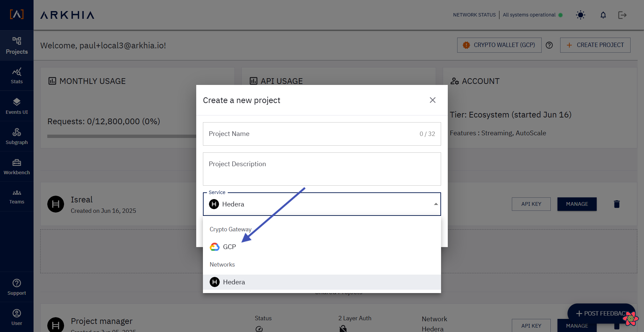This screenshot has width=644, height=332.
Task: Click the Account settings icon
Action: coord(454,81)
